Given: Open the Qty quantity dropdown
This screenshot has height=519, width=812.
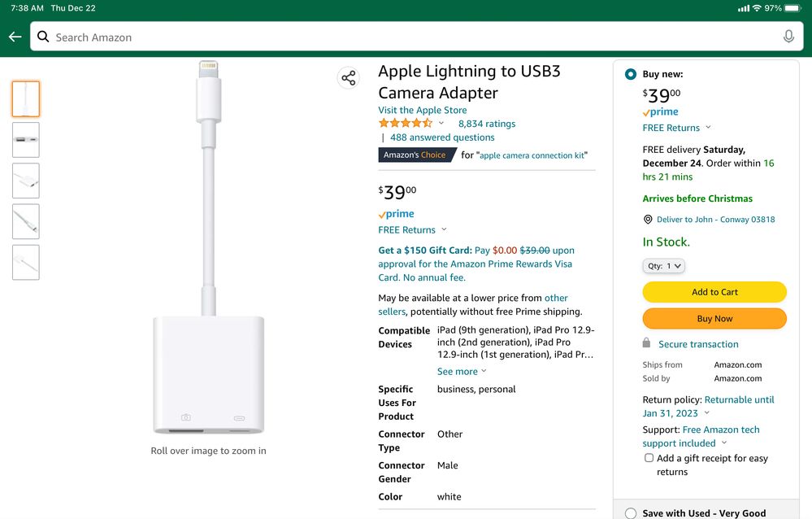Looking at the screenshot, I should tap(664, 266).
